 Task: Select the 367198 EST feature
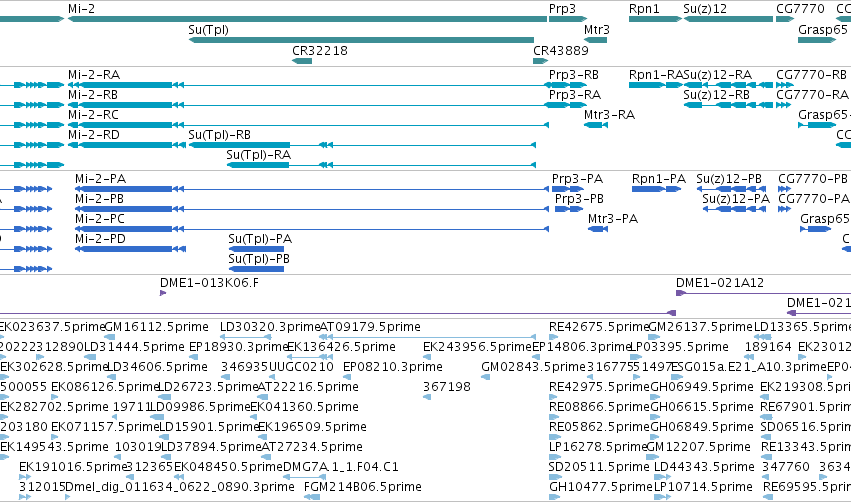(x=427, y=398)
